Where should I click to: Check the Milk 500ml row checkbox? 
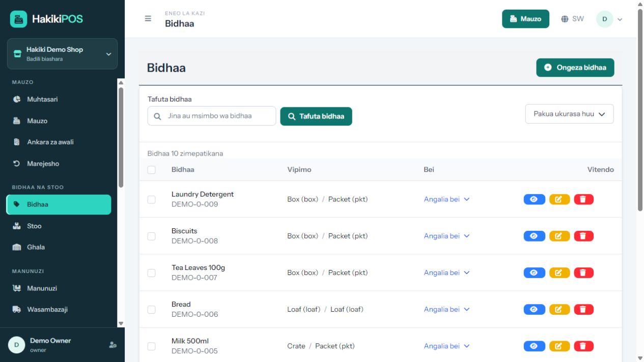pos(151,346)
